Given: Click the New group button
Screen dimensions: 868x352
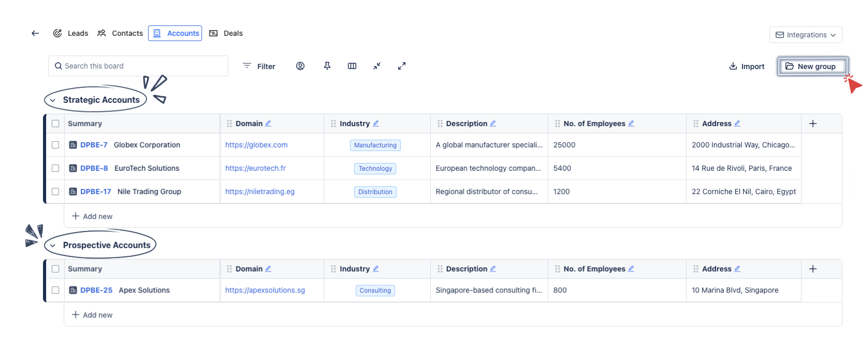Looking at the screenshot, I should tap(812, 66).
